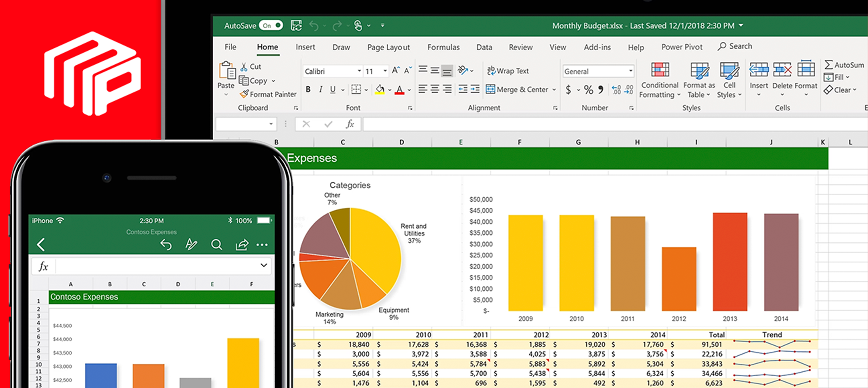Screen dimensions: 868x388
Task: Toggle Middle Align
Action: pyautogui.click(x=435, y=70)
